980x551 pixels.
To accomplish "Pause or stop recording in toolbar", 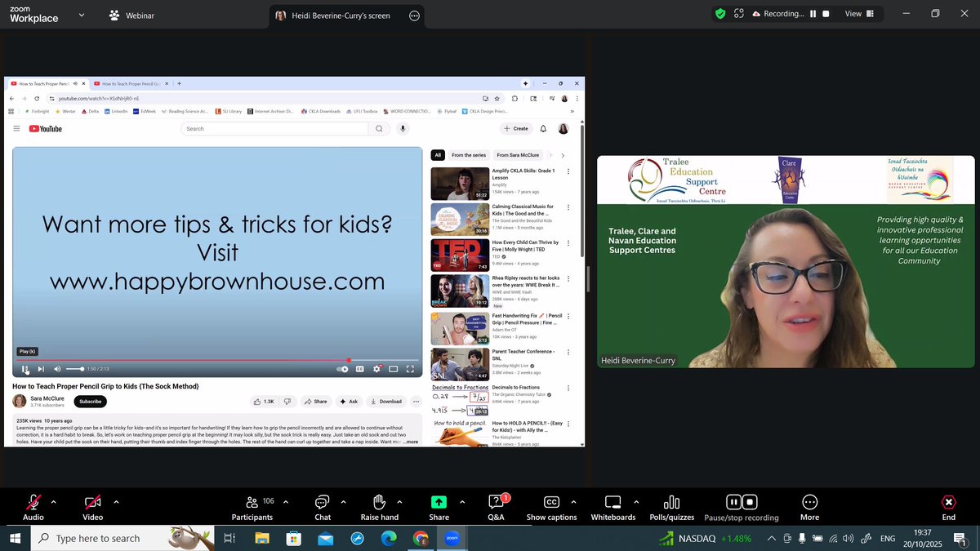I will pos(742,507).
